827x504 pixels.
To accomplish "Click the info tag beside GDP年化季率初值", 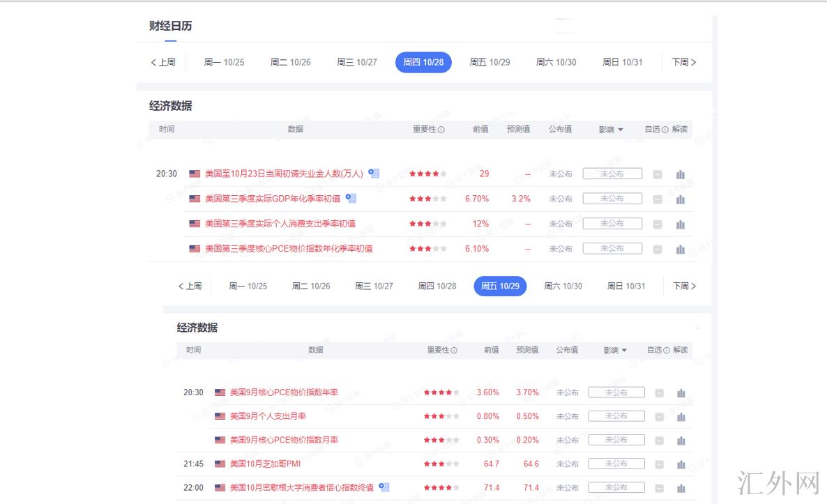I will [351, 198].
